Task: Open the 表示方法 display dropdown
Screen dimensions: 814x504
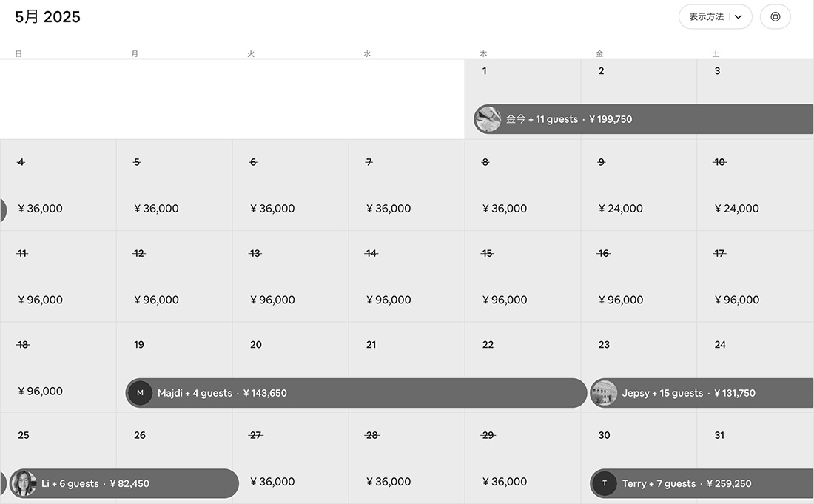Action: pos(707,17)
